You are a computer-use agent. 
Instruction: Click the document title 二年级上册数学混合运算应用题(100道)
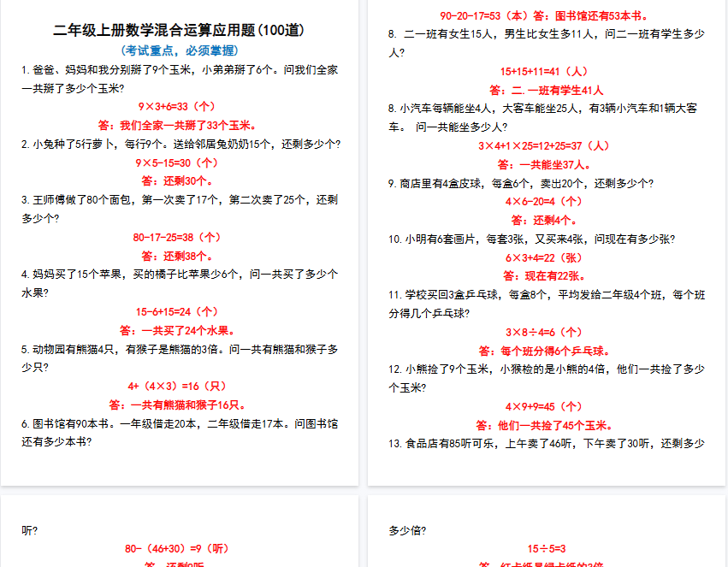179,31
